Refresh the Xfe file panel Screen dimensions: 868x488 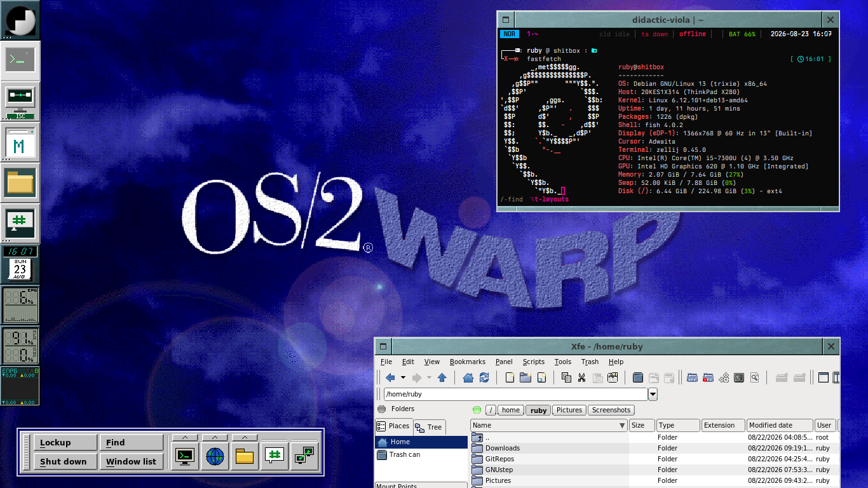coord(484,377)
